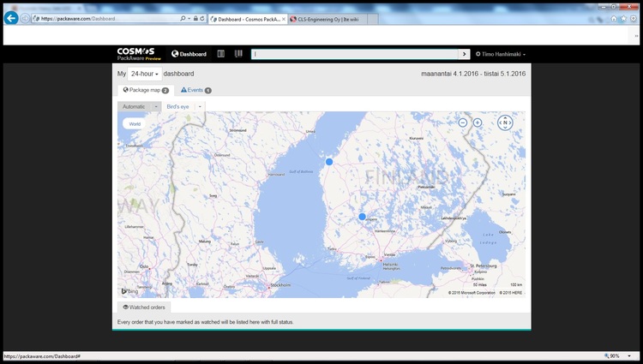
Task: Select the Package map tab
Action: [x=146, y=90]
